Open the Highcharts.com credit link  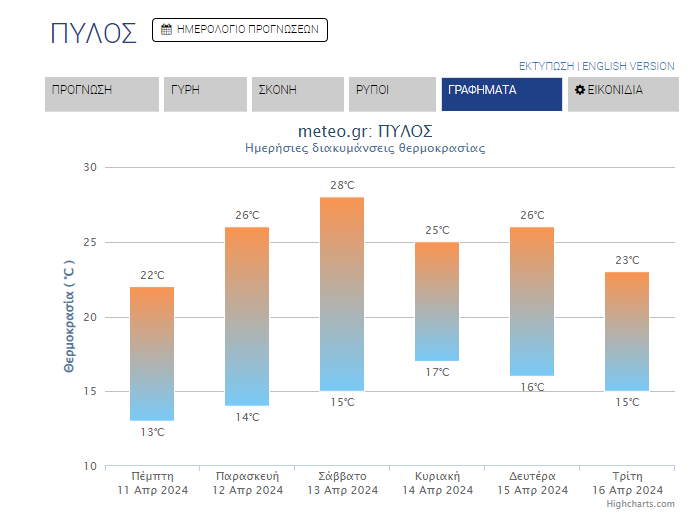coord(640,504)
